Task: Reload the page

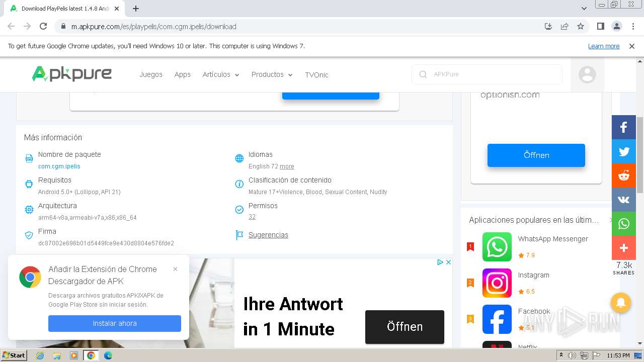Action: (43, 26)
